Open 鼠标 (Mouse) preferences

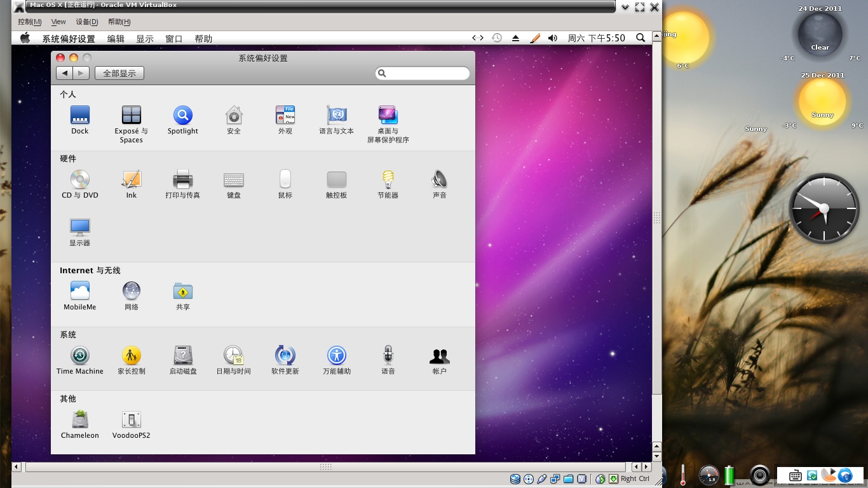click(x=285, y=184)
